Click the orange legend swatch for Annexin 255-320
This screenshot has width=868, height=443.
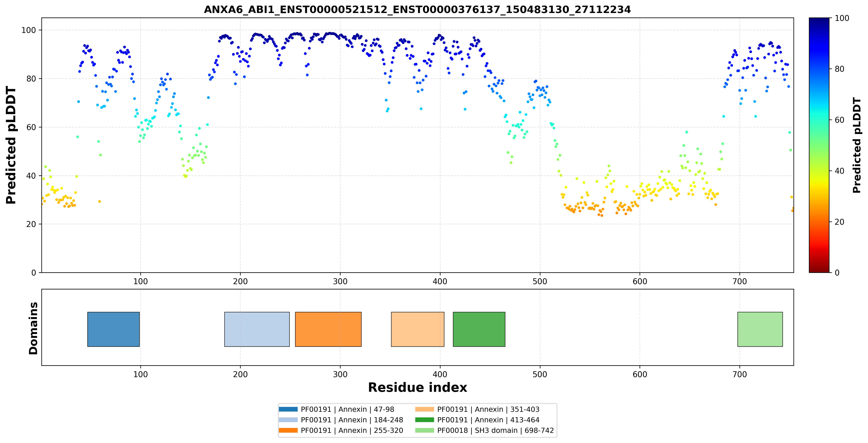[288, 430]
